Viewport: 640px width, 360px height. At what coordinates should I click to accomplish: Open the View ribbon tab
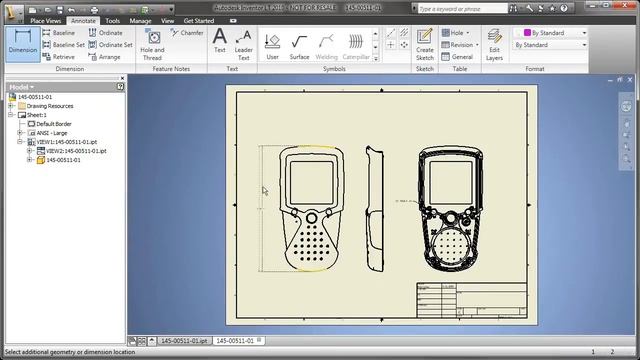167,21
